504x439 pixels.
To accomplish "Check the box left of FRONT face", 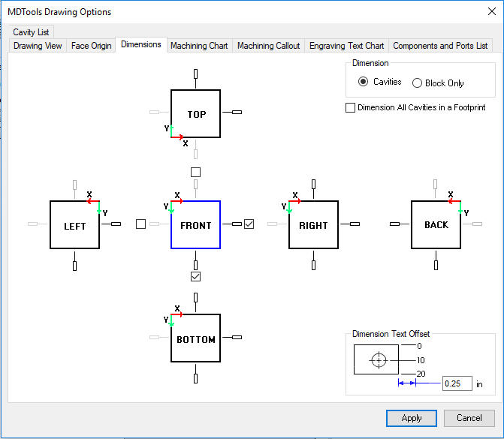I will 141,224.
